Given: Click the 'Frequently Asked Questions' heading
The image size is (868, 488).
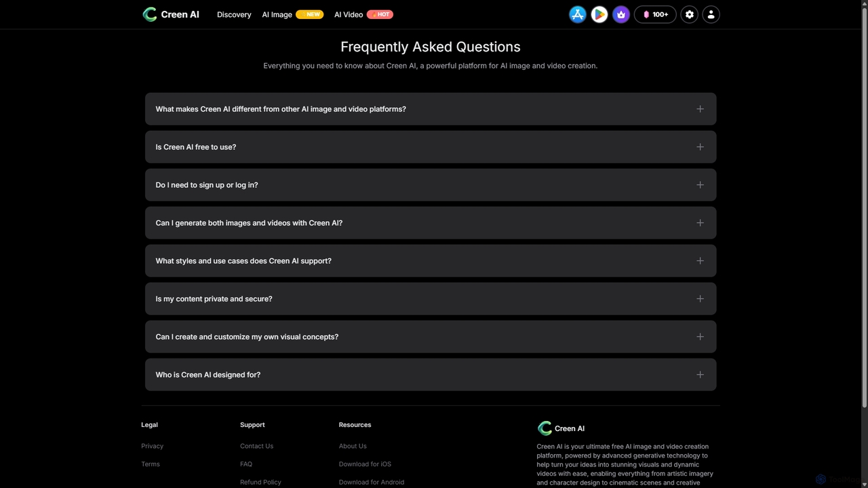Looking at the screenshot, I should 431,47.
